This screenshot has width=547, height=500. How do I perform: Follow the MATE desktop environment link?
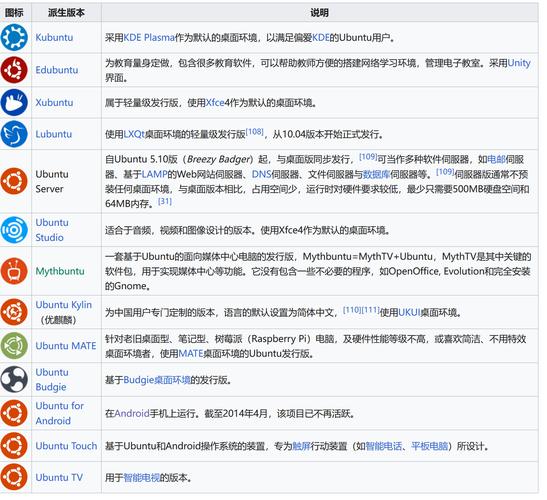pyautogui.click(x=191, y=353)
